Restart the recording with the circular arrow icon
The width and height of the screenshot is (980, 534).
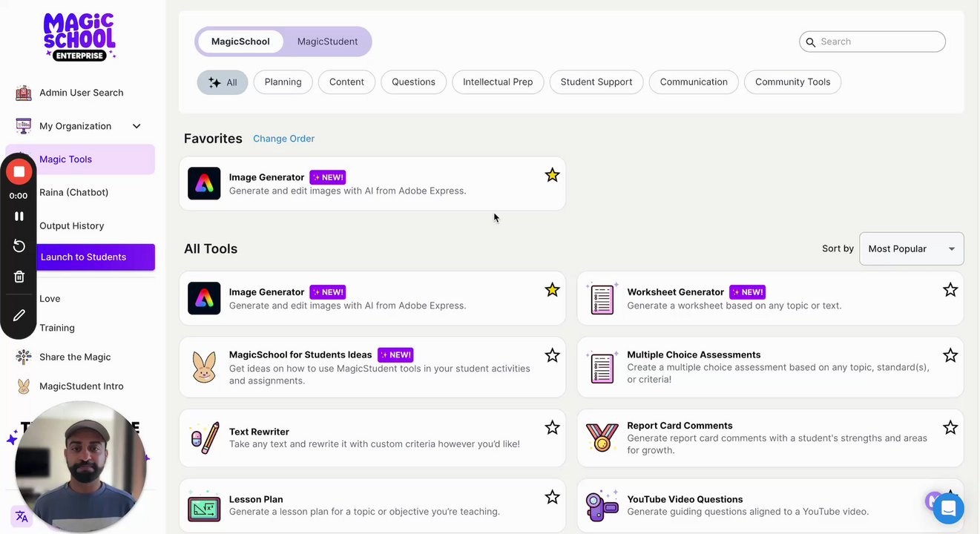pos(19,246)
